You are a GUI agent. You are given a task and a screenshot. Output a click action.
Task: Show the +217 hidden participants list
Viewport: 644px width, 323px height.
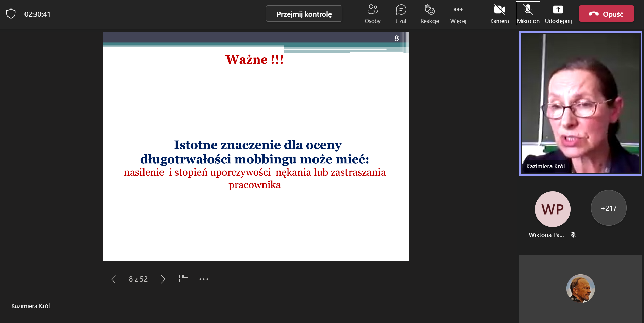(608, 208)
